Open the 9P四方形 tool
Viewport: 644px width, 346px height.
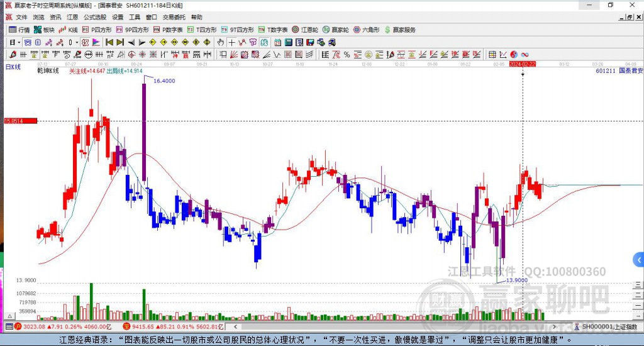(132, 30)
